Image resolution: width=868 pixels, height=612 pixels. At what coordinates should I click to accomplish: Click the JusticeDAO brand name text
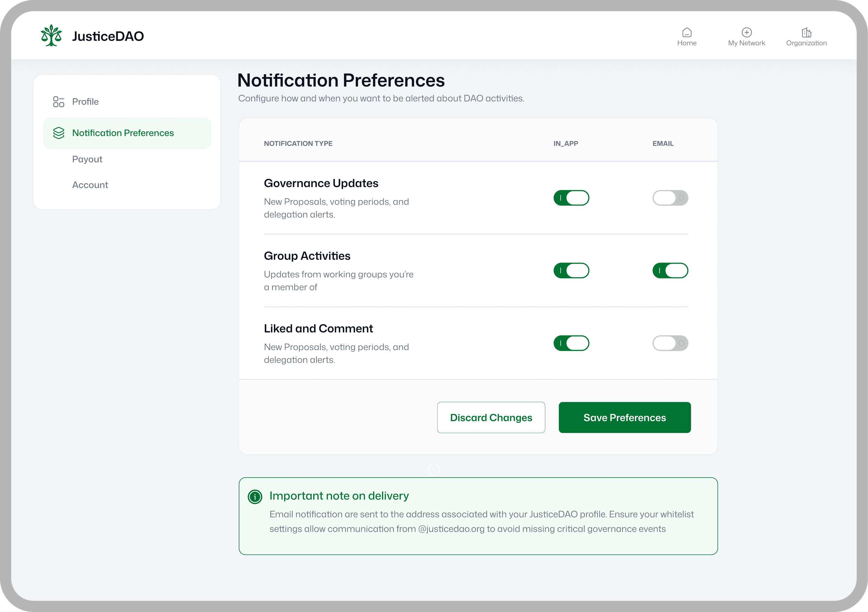(x=108, y=36)
